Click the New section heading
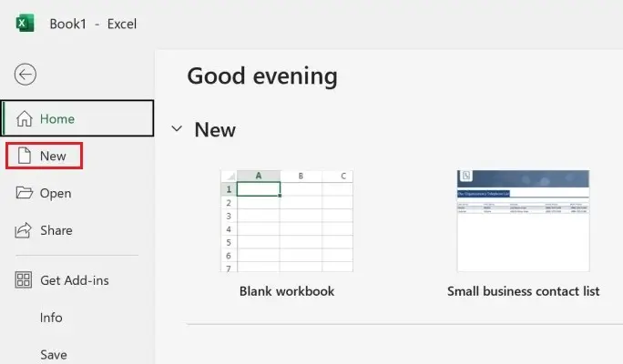The width and height of the screenshot is (623, 364). (215, 130)
